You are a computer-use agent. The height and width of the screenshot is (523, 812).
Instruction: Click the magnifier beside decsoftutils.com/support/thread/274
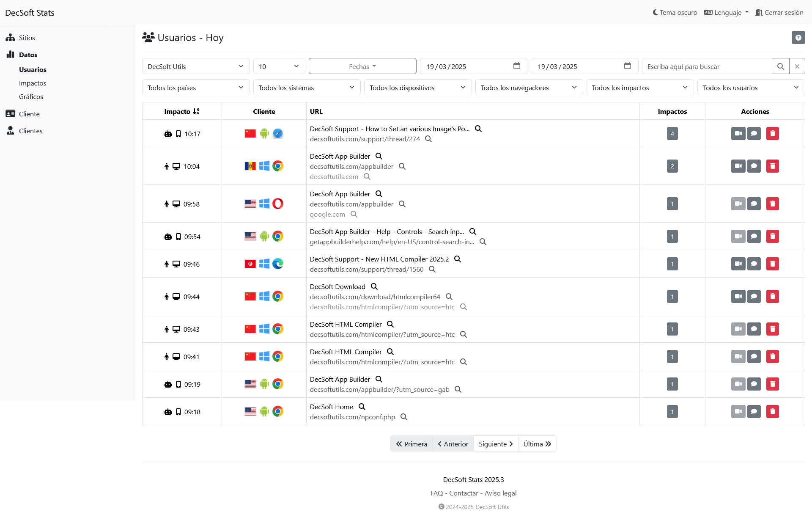tap(428, 139)
